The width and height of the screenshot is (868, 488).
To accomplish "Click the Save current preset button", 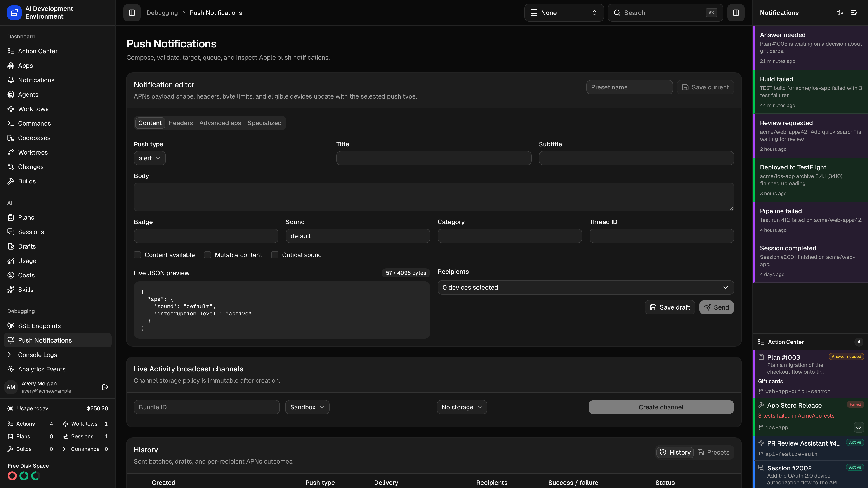I will pyautogui.click(x=705, y=88).
